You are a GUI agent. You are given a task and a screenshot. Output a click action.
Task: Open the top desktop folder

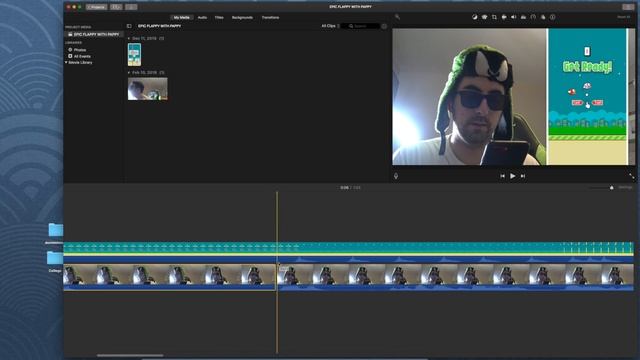[x=56, y=230]
